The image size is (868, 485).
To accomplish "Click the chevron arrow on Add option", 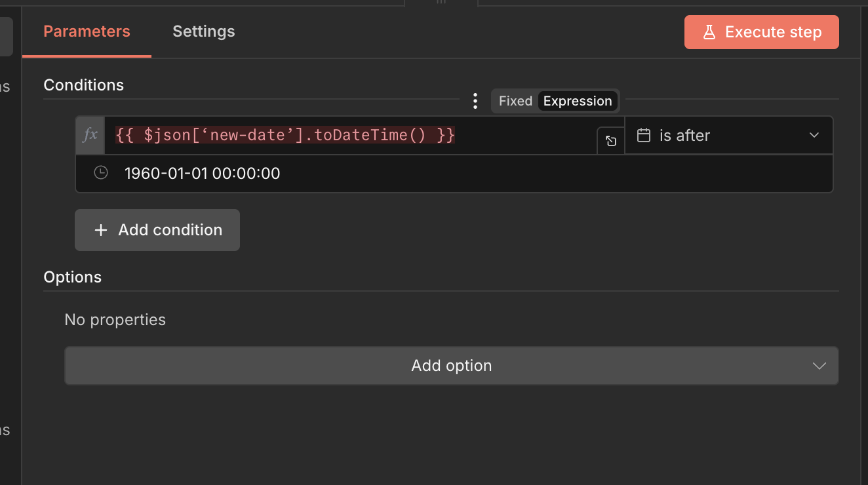I will 819,366.
